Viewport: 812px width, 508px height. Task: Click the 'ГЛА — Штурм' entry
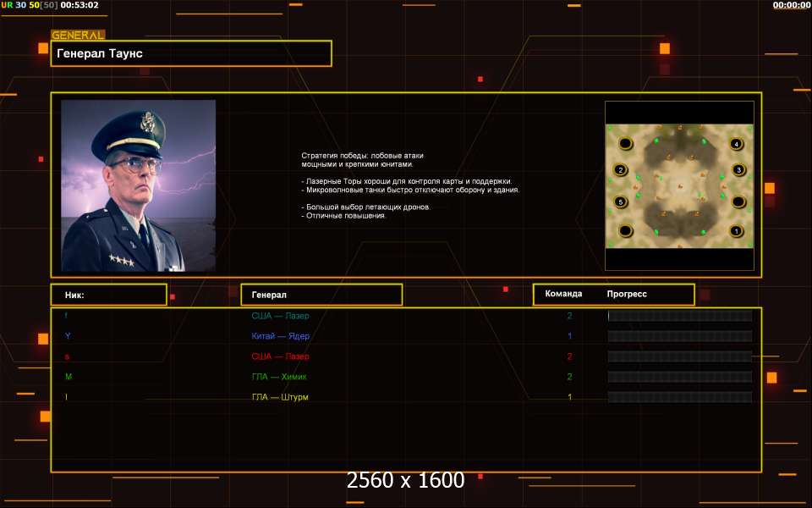tap(280, 397)
